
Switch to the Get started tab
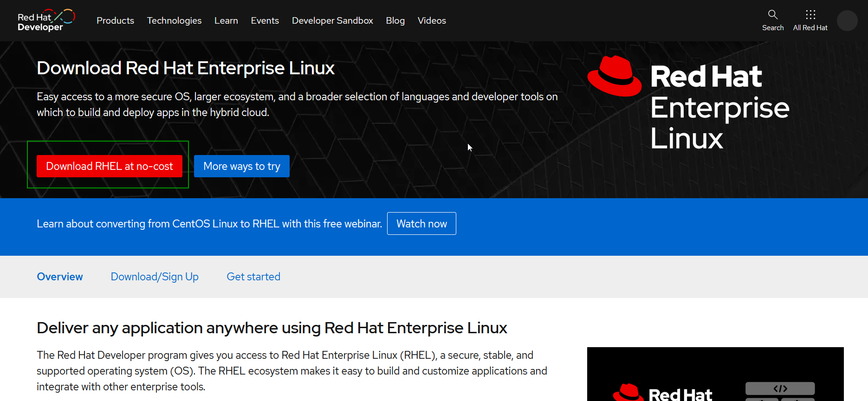253,277
